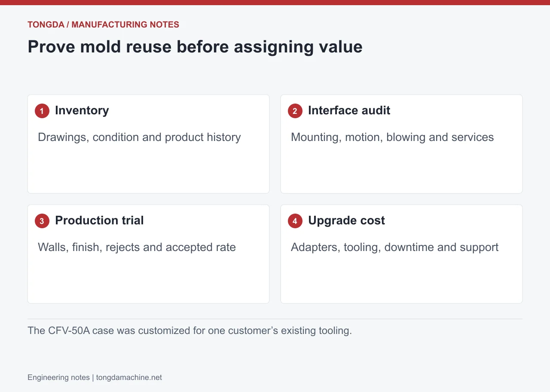Select the Interface audit heading
The width and height of the screenshot is (550, 392).
[x=349, y=110]
